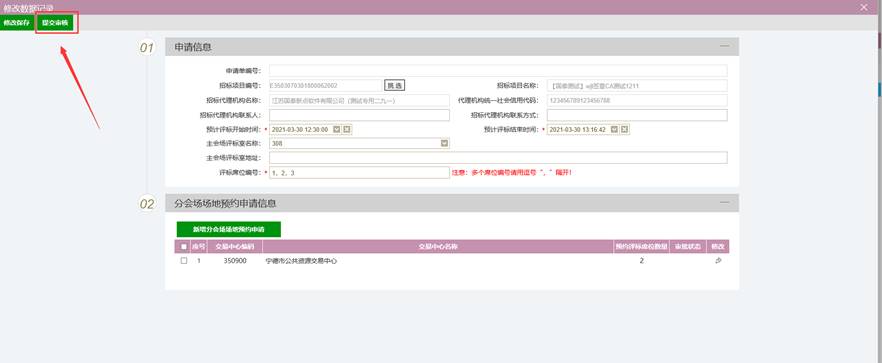
Task: Open the calendar dropdown for 预计评标开始时间
Action: [x=337, y=129]
